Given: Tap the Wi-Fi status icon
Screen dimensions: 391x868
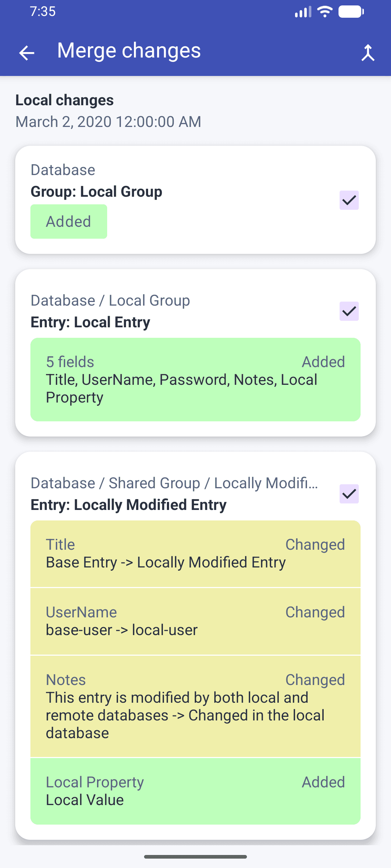Looking at the screenshot, I should click(x=325, y=12).
